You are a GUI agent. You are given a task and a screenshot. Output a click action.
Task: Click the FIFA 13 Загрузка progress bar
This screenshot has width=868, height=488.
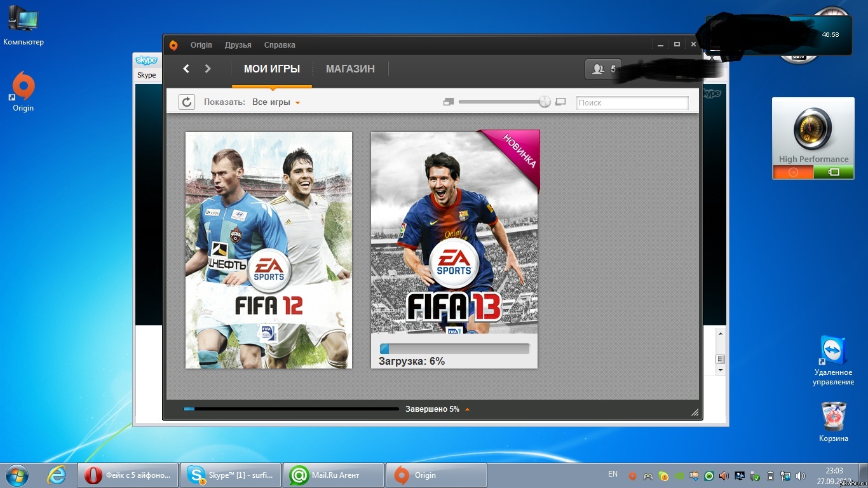pos(454,349)
